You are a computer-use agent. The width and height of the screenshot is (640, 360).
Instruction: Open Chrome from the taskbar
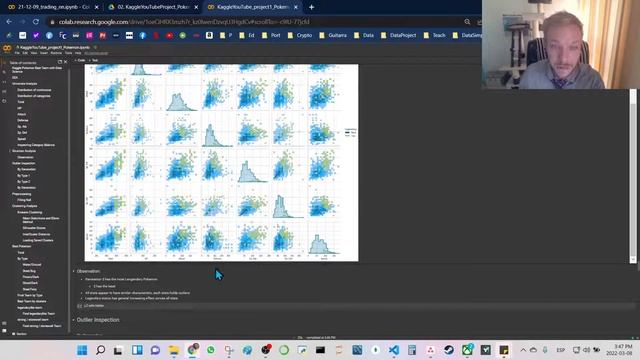point(192,350)
